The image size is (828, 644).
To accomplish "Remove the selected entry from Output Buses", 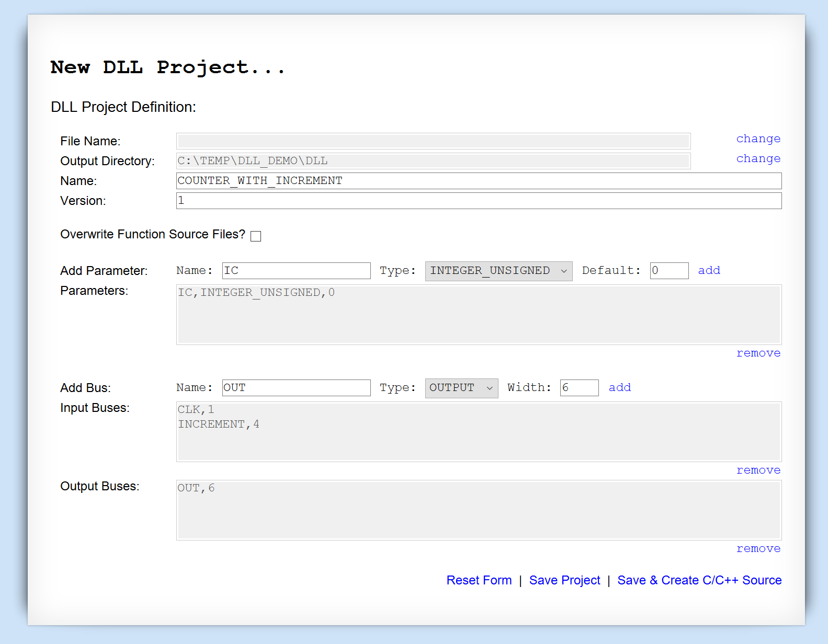I will point(758,548).
